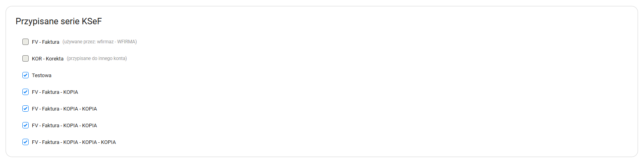Viewport: 644px width, 163px height.
Task: Click the single-KOPIA 'FV - Faktura - KOPIA' label
Action: (55, 92)
